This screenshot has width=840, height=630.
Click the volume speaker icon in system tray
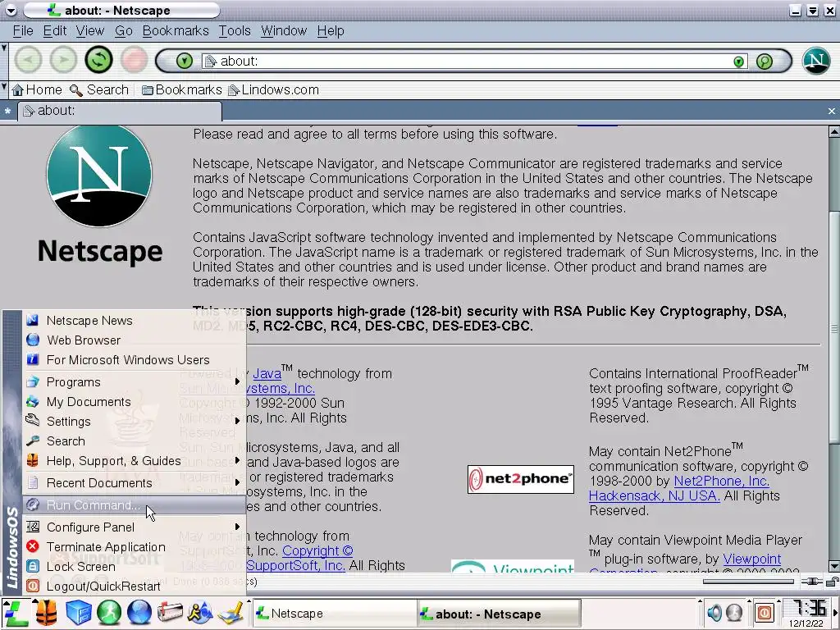[714, 612]
